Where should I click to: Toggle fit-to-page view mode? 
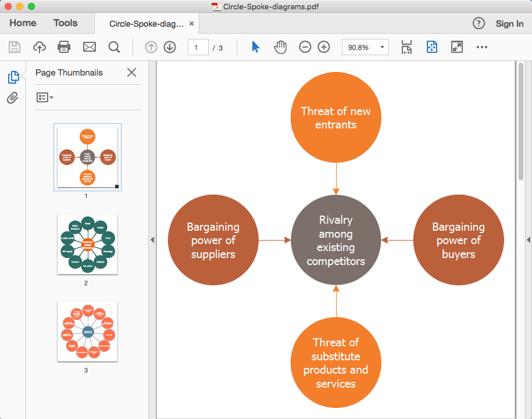431,47
